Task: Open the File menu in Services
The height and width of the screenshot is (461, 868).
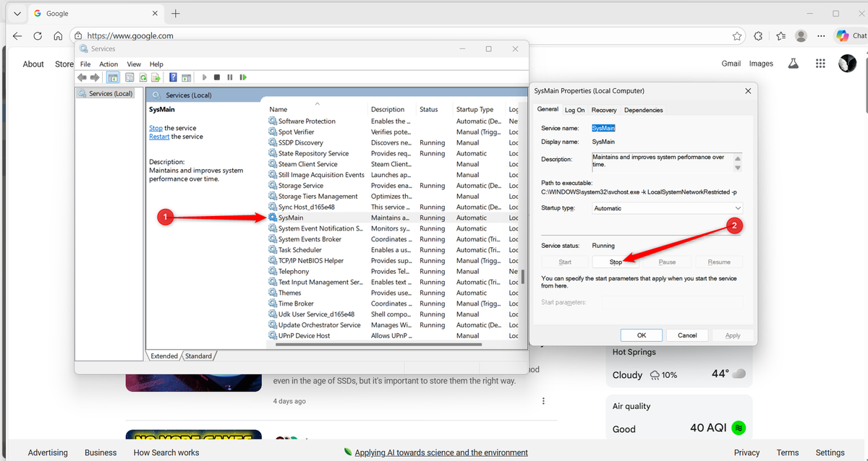Action: [x=85, y=64]
